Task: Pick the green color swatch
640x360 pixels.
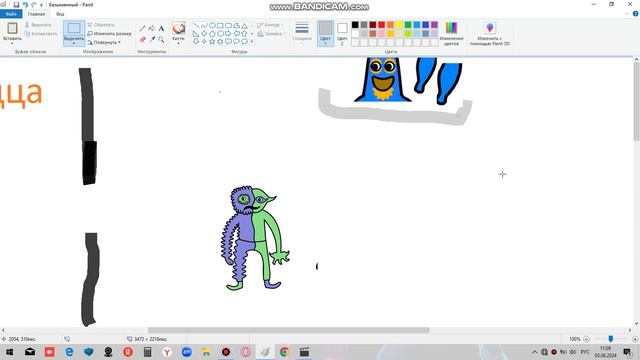Action: point(408,25)
